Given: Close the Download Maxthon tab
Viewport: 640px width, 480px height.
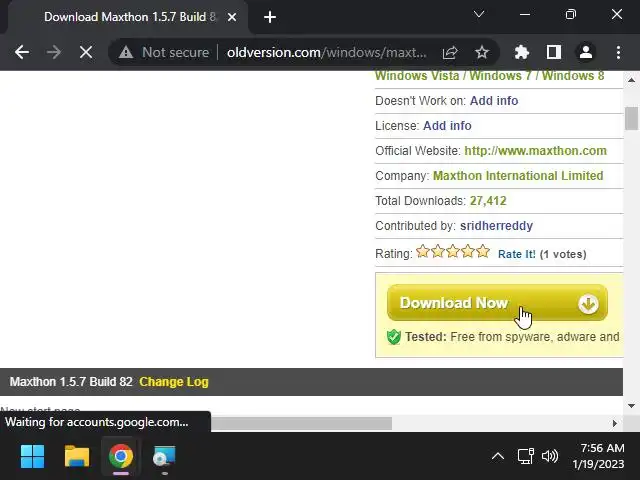Looking at the screenshot, I should [x=232, y=17].
